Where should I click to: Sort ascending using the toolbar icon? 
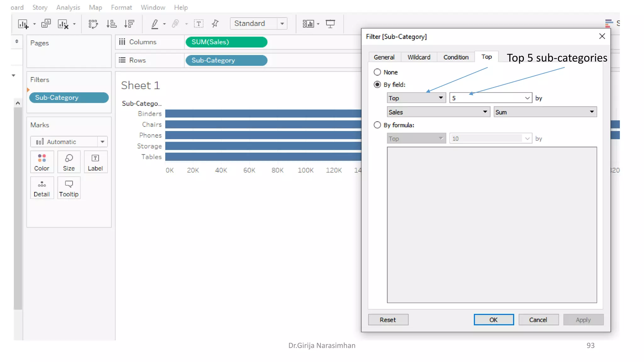point(111,24)
